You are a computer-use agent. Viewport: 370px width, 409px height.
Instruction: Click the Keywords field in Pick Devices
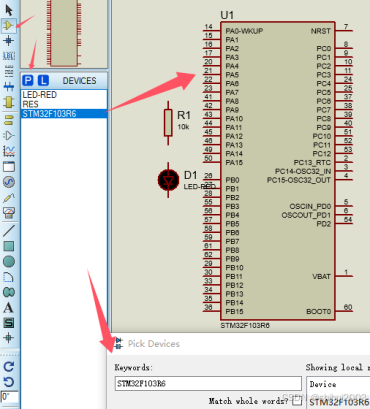(208, 384)
